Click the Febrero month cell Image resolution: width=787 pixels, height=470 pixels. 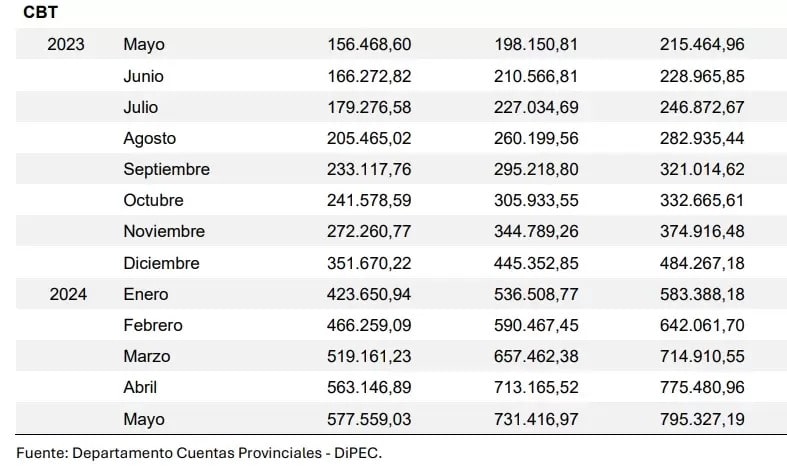click(x=153, y=325)
